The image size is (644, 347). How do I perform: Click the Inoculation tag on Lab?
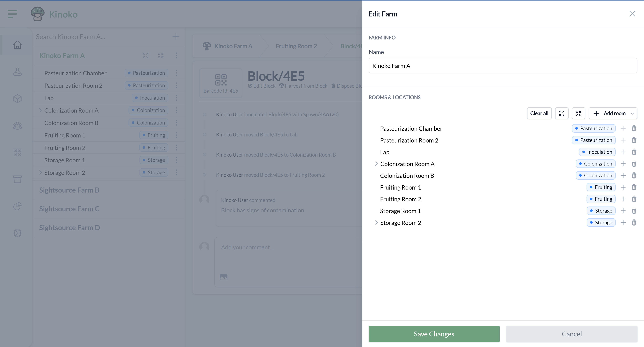[x=597, y=152]
